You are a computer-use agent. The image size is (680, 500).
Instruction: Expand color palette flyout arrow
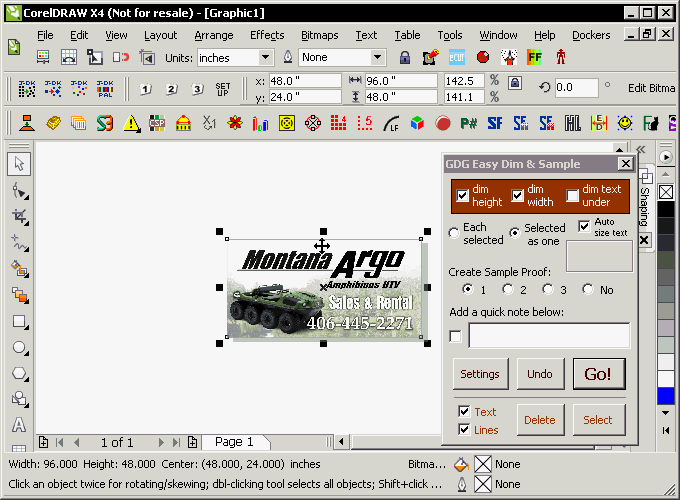(666, 157)
